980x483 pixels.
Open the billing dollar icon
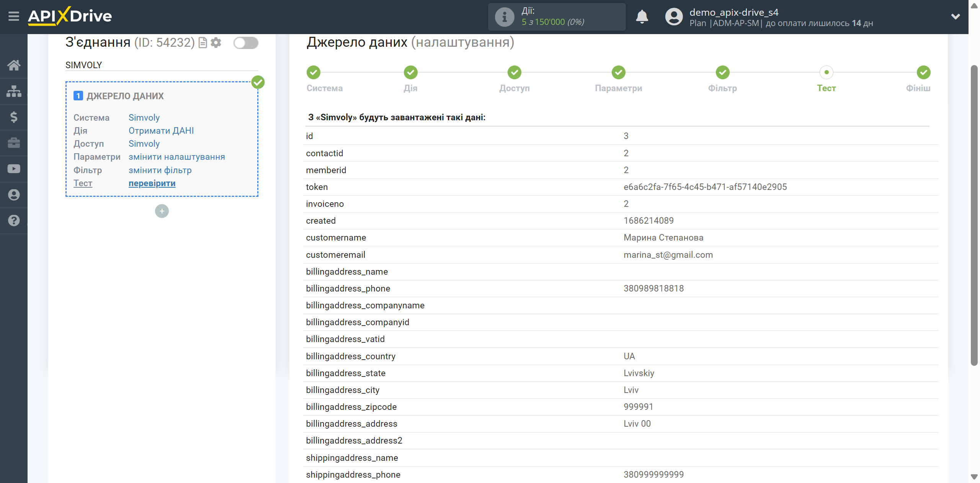(14, 117)
